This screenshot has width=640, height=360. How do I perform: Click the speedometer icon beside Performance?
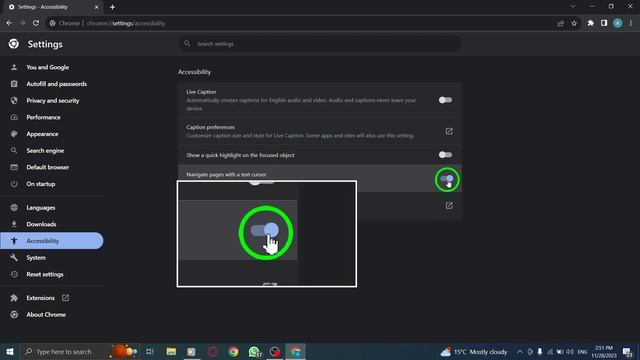pyautogui.click(x=14, y=118)
